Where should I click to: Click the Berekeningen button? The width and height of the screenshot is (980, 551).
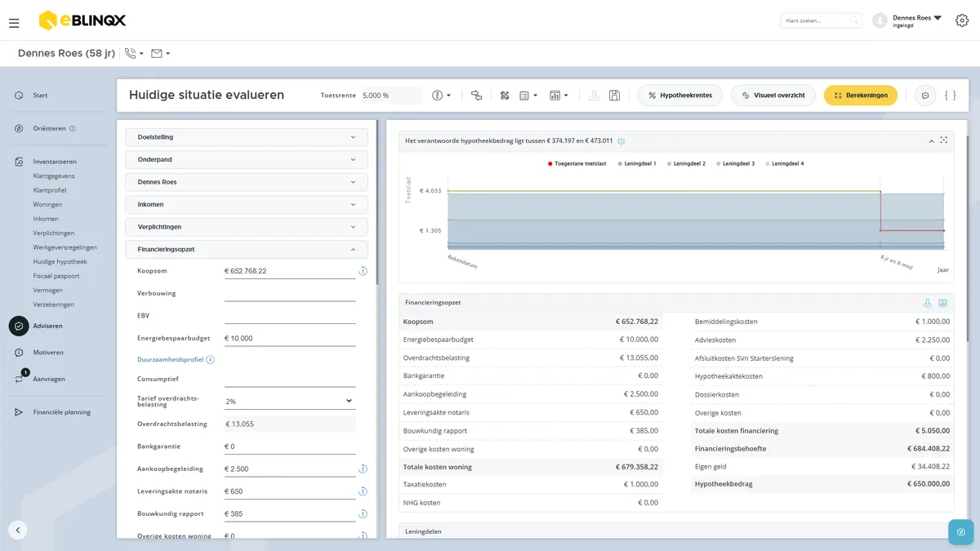(x=861, y=96)
